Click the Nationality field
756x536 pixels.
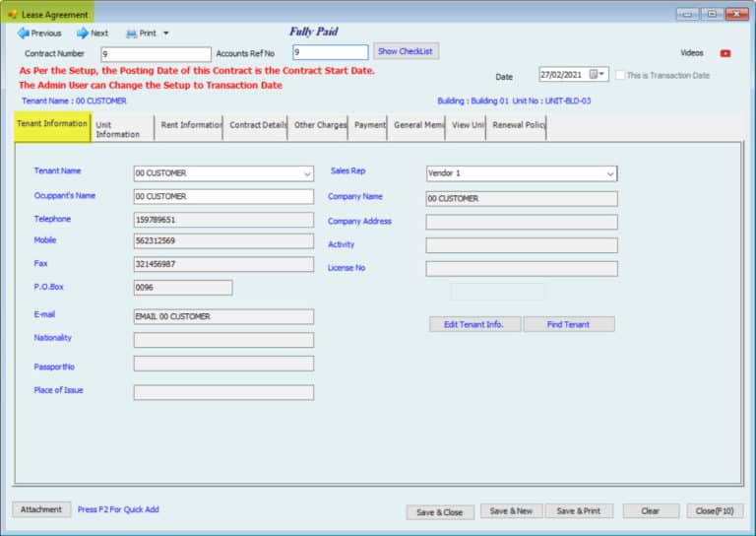pos(223,340)
